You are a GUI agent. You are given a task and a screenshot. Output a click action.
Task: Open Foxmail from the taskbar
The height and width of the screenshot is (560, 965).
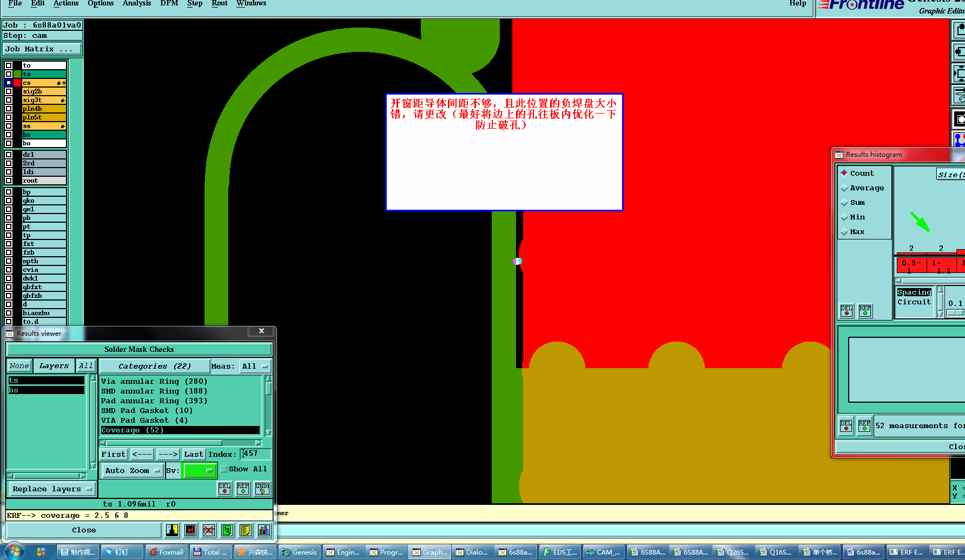167,552
